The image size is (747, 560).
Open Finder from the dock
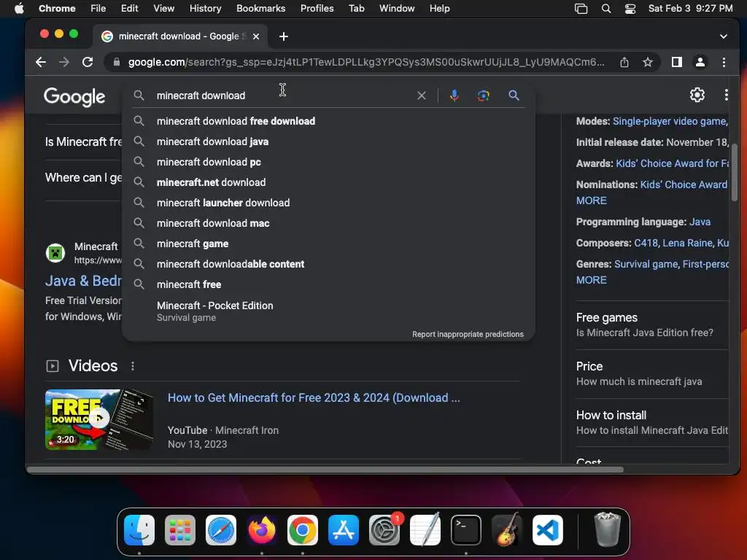139,530
